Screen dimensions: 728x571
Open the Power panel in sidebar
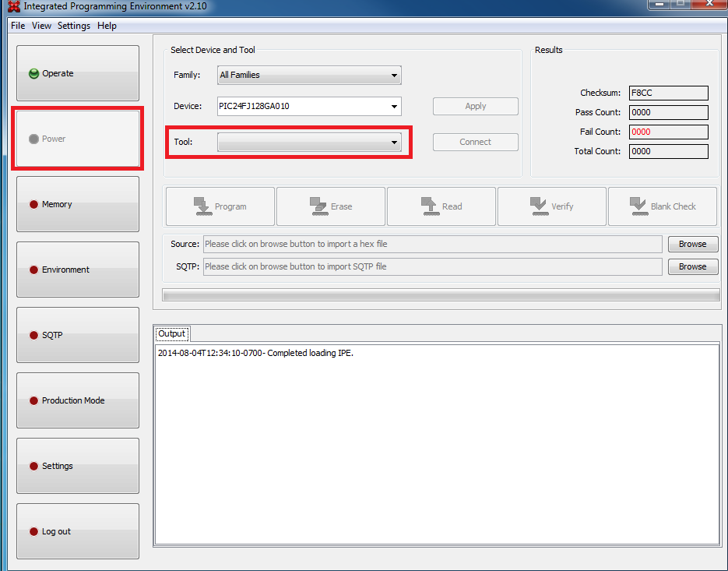(x=78, y=139)
